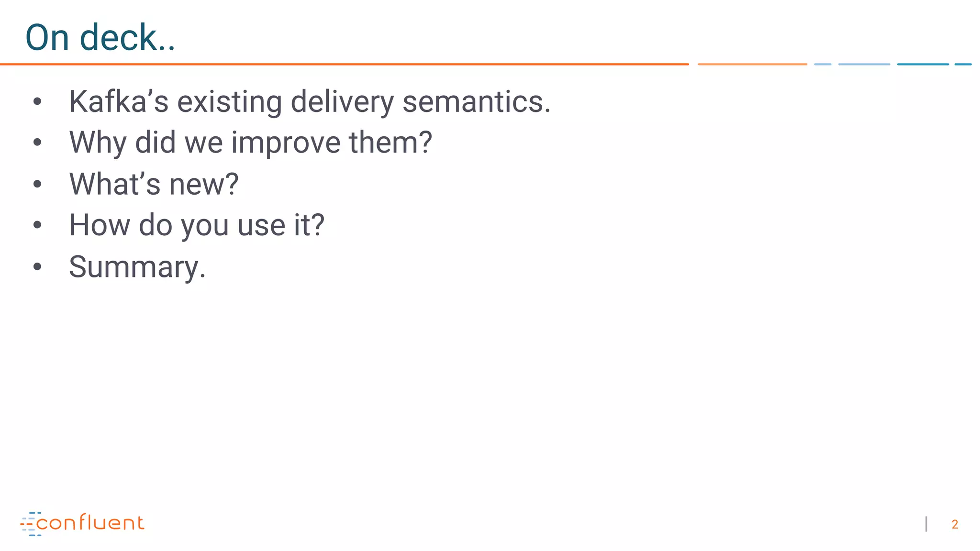980x551 pixels.
Task: Click the slide page number 2
Action: (955, 525)
